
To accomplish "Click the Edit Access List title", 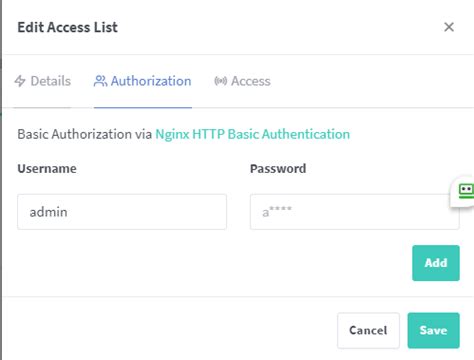I will (68, 27).
